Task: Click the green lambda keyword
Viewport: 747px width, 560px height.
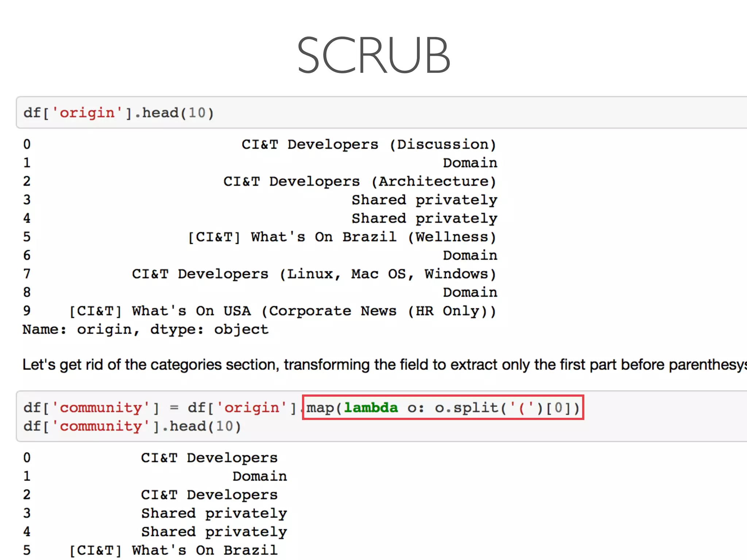Action: coord(371,407)
